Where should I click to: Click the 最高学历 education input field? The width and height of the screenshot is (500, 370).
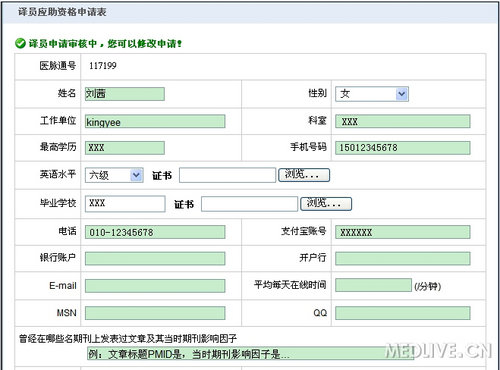125,148
